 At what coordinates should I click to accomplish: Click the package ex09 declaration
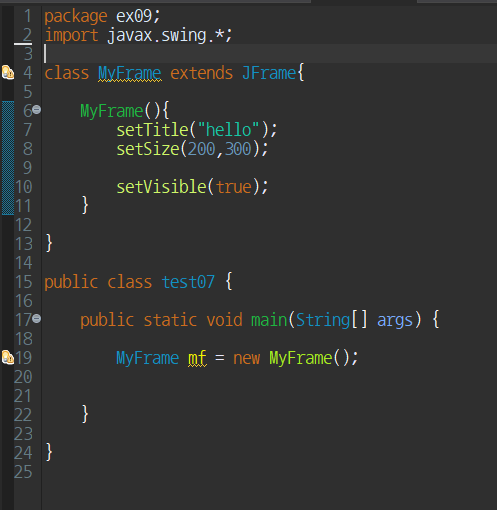pyautogui.click(x=102, y=16)
